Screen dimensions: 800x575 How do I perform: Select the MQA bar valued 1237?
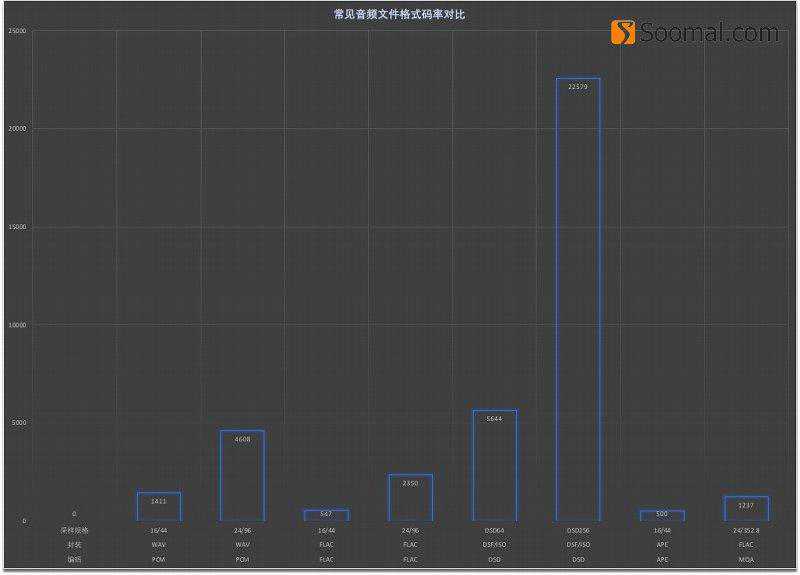click(746, 509)
